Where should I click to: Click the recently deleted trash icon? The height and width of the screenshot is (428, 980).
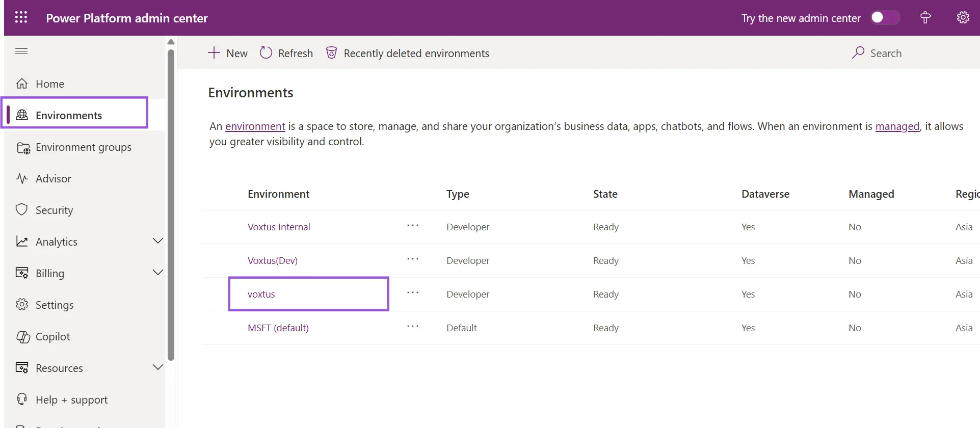(331, 53)
